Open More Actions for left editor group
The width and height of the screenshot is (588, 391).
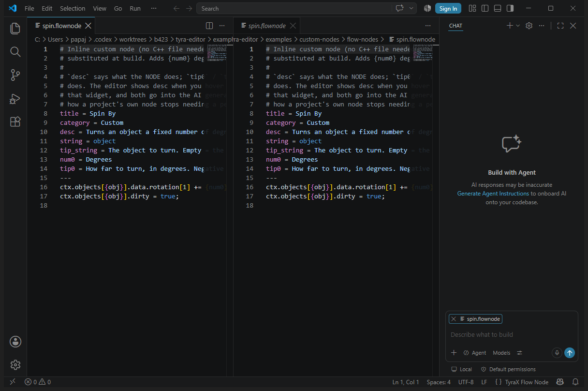pyautogui.click(x=222, y=26)
